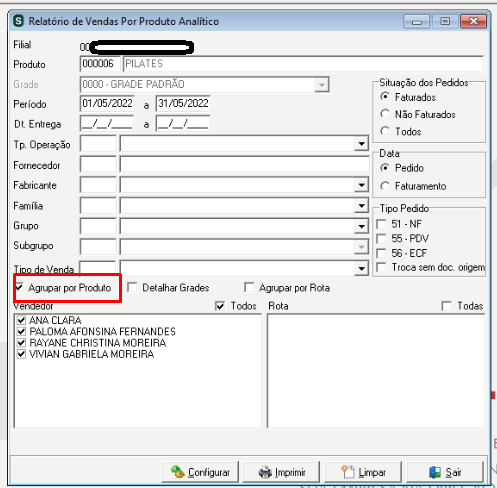Check the 55 - PDV tipo pedido

pos(381,239)
